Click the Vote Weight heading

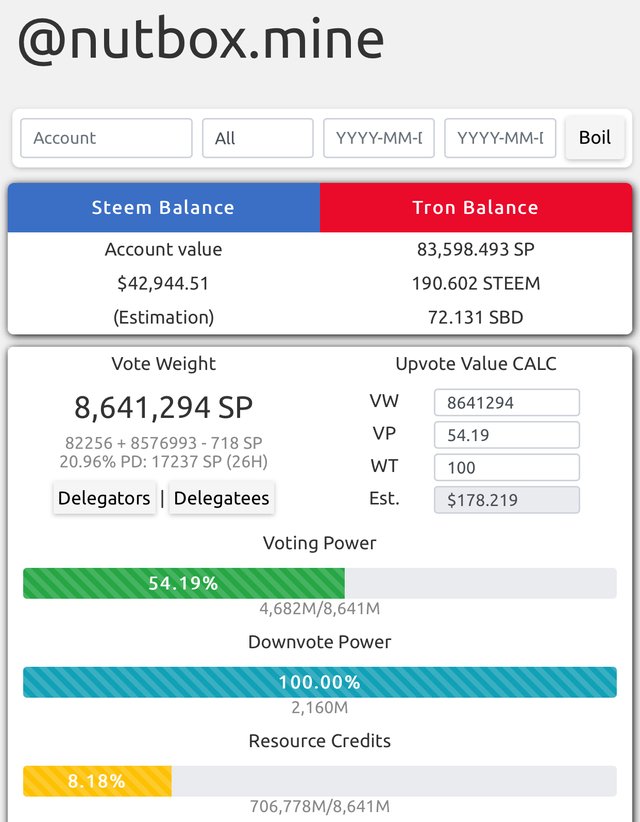point(164,364)
